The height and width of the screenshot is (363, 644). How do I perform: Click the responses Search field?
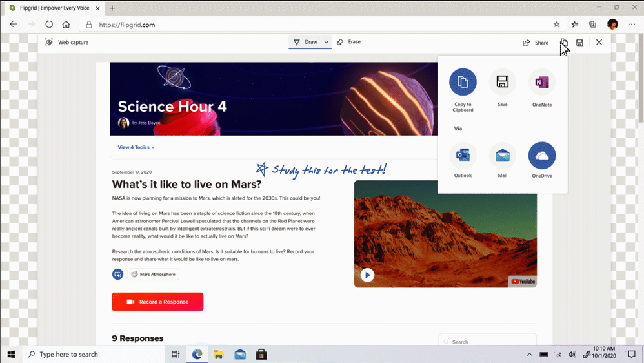(488, 341)
